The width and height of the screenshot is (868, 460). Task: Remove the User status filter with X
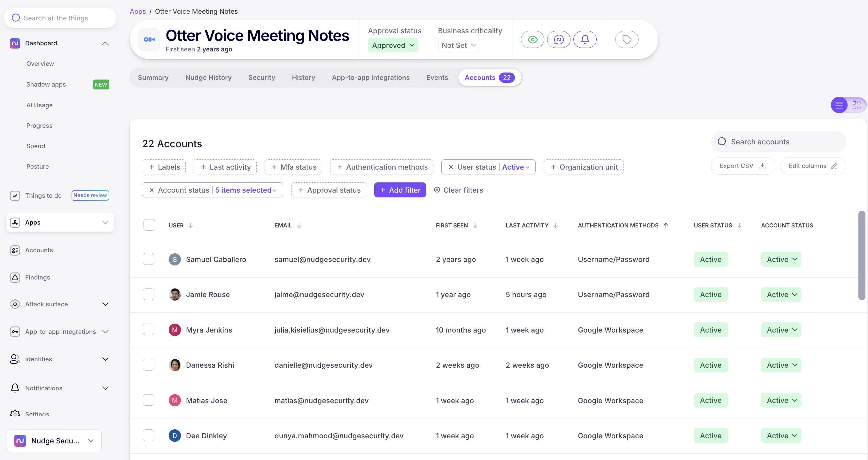451,167
